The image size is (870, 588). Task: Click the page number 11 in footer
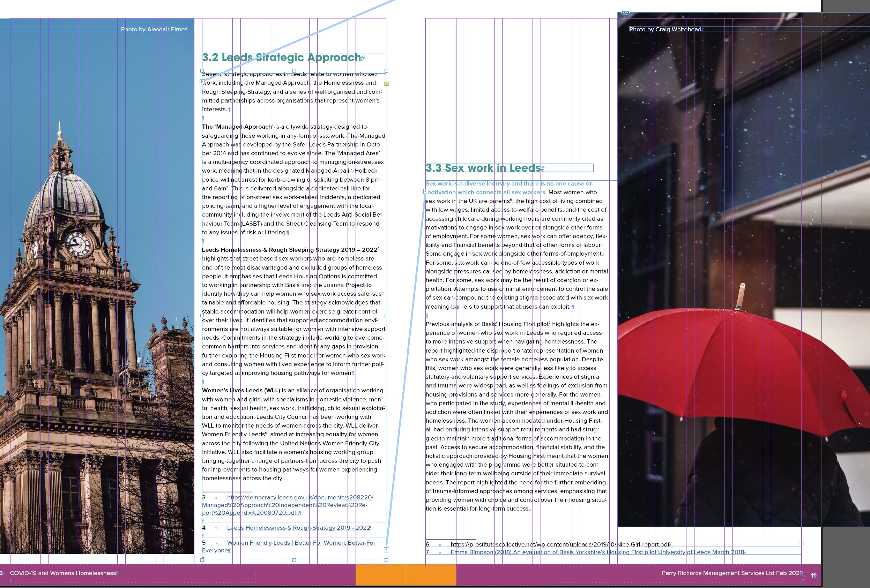pos(813,575)
